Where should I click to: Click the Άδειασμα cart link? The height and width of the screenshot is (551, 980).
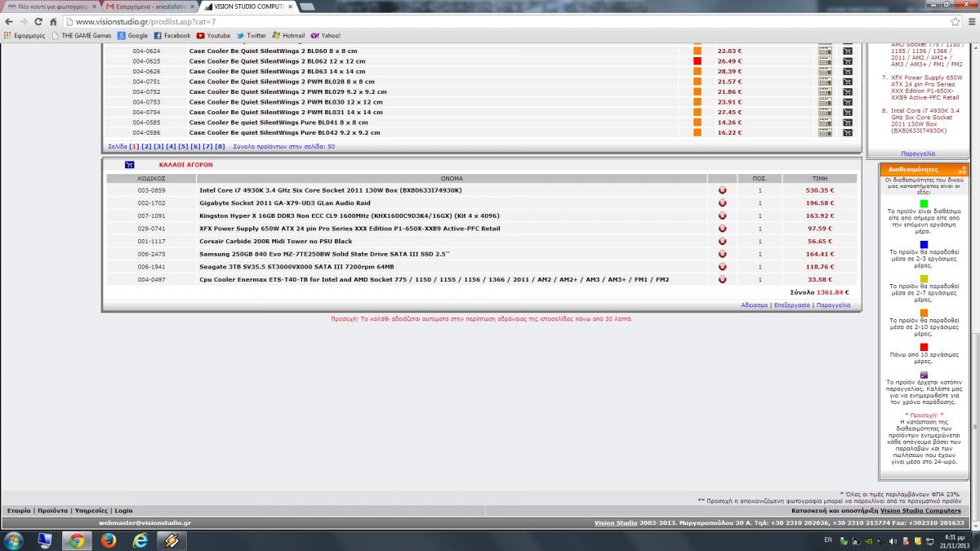[x=755, y=304]
